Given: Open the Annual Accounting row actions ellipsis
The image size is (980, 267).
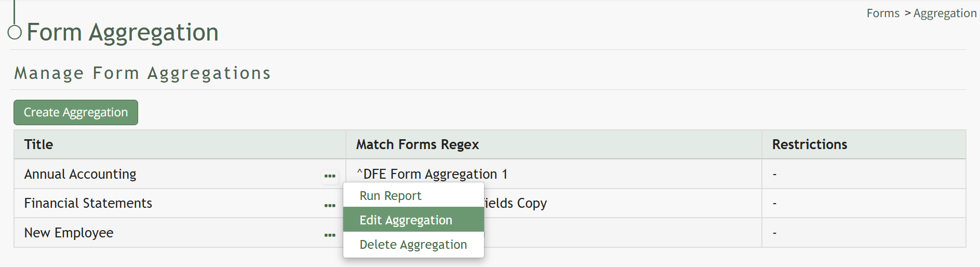Looking at the screenshot, I should pyautogui.click(x=330, y=176).
